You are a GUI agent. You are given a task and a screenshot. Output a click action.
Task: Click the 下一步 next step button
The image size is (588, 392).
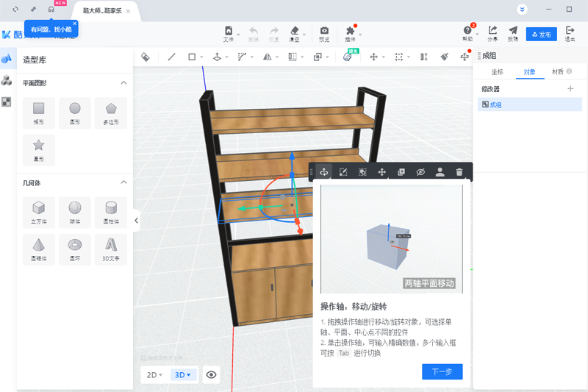pos(442,371)
